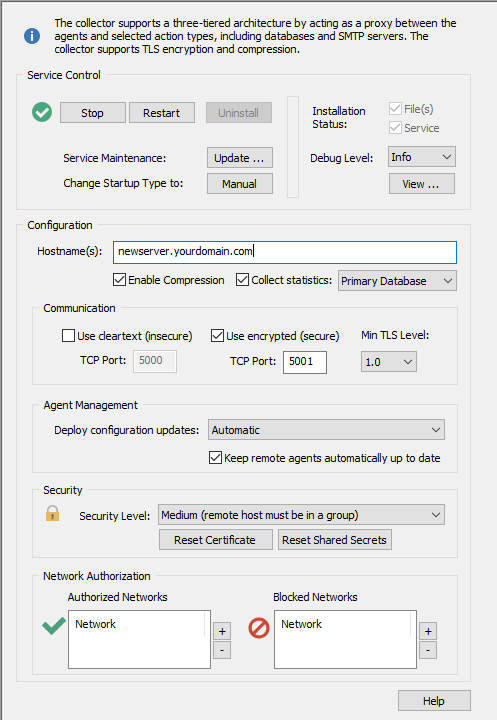Click the Reset Certificate button
The image size is (497, 720).
(215, 540)
